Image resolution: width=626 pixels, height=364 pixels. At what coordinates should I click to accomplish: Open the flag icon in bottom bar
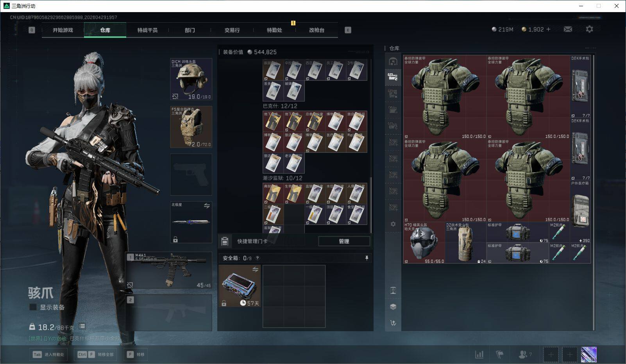click(500, 355)
